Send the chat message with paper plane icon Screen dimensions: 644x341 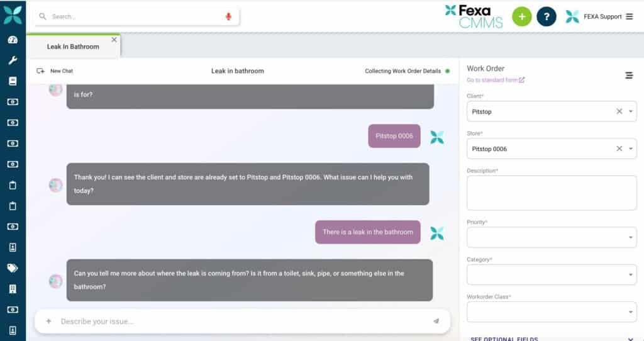pos(436,321)
